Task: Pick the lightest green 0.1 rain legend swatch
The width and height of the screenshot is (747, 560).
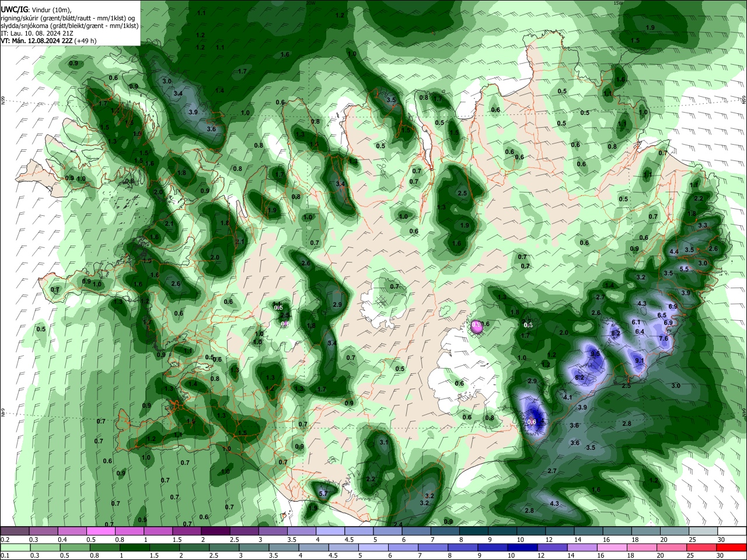Action: 15,547
